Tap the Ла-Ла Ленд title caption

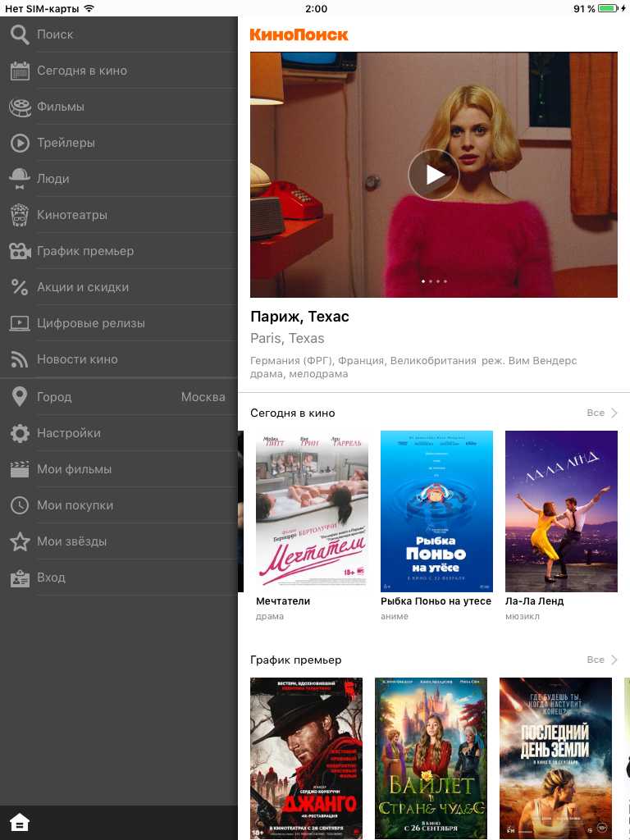(535, 601)
